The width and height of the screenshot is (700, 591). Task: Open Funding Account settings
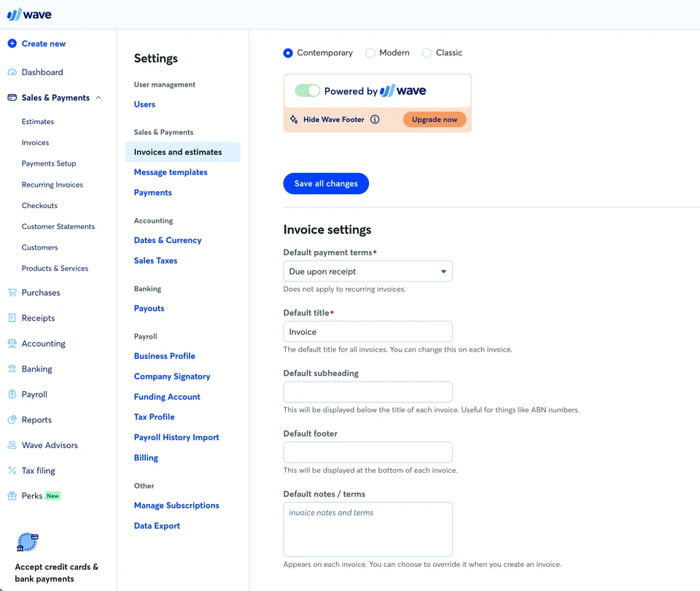pos(167,397)
